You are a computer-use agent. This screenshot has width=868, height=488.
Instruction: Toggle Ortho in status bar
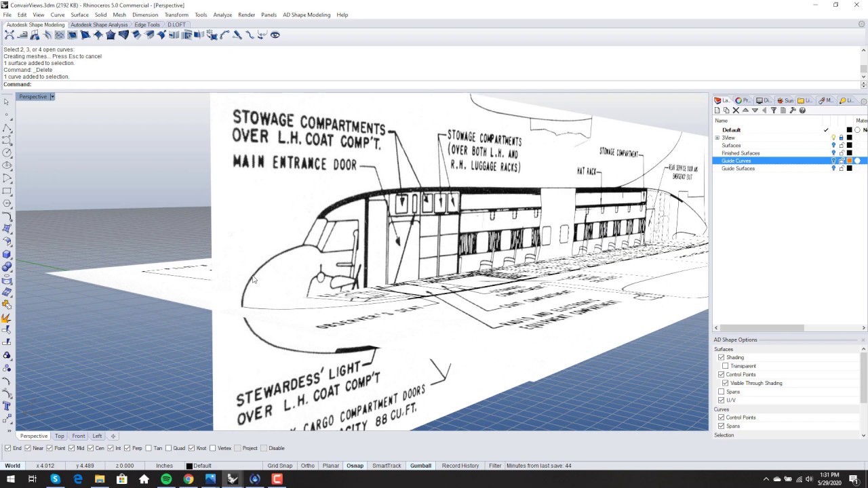pyautogui.click(x=307, y=466)
